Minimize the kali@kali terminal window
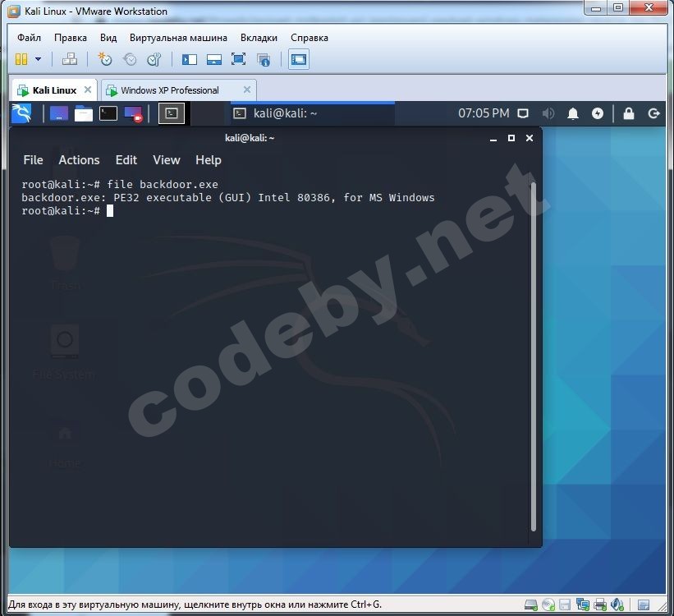 pyautogui.click(x=493, y=138)
